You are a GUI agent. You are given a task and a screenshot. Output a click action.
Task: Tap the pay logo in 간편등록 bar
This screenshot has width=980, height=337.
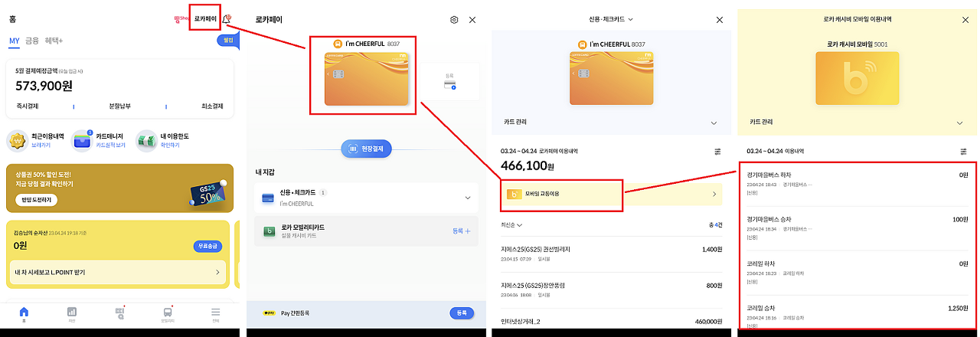coord(269,313)
